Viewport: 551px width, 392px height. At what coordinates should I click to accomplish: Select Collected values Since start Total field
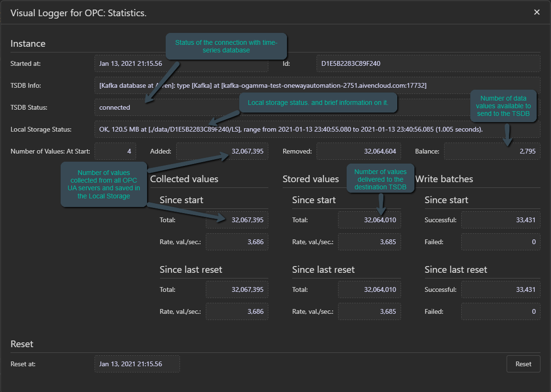point(237,220)
